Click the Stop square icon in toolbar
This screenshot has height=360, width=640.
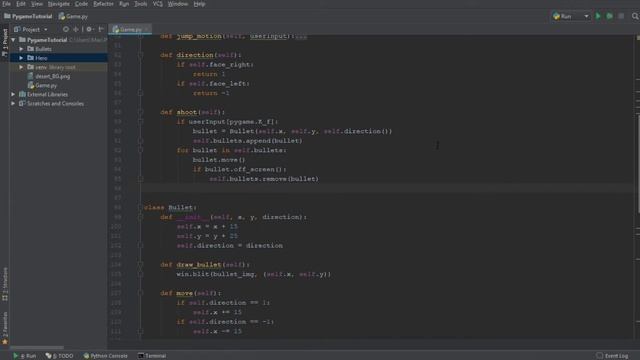coord(621,16)
